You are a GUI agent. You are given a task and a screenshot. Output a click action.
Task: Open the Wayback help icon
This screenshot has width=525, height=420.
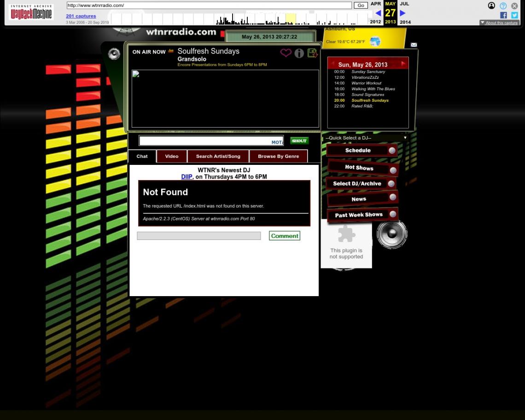(503, 6)
